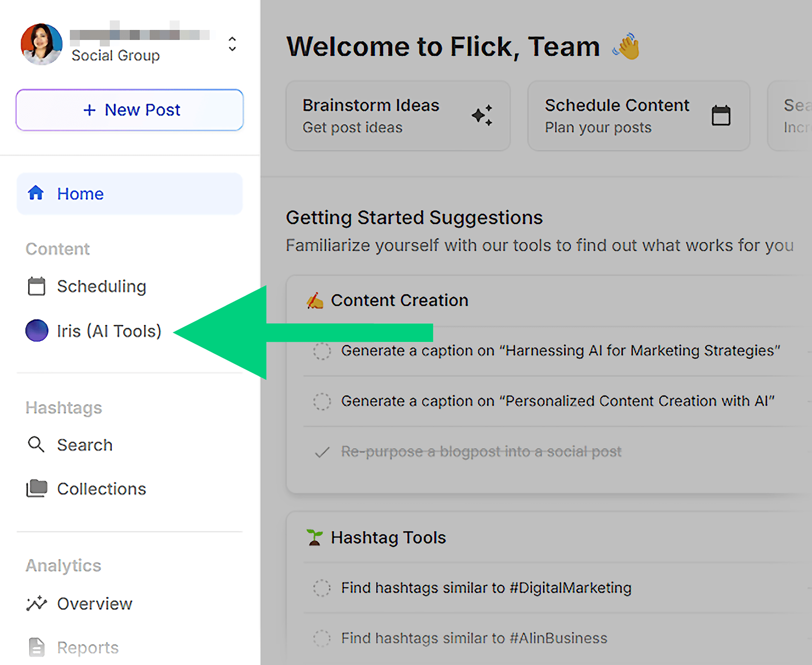Click the Overview analytics chart icon

36,603
